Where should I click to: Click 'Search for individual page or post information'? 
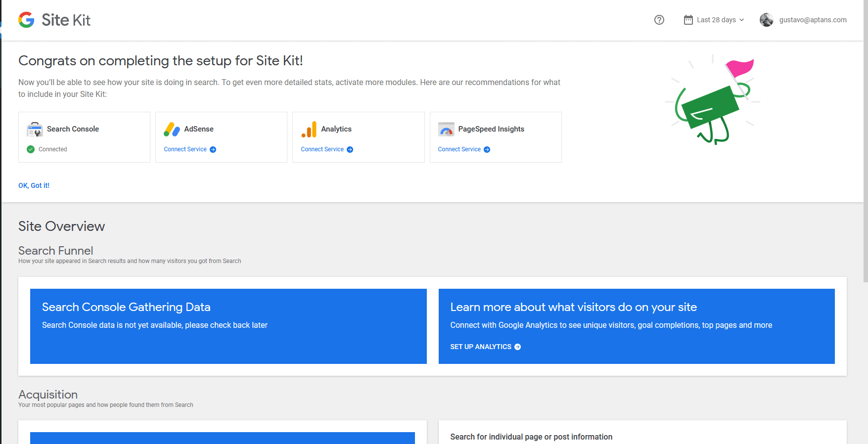pos(531,437)
